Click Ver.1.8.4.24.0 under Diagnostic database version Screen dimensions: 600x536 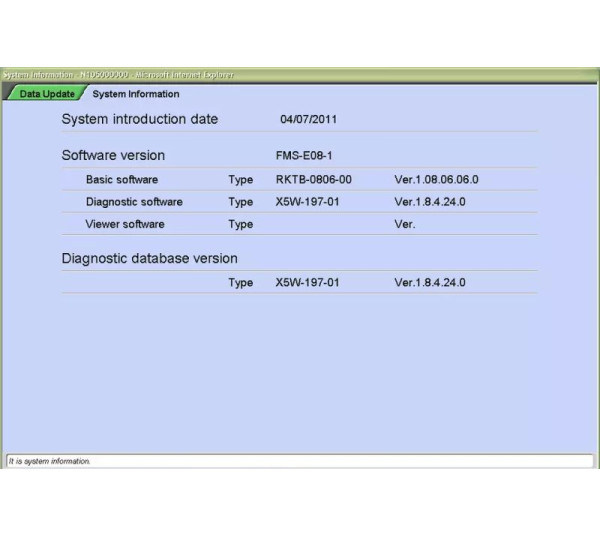pyautogui.click(x=430, y=283)
